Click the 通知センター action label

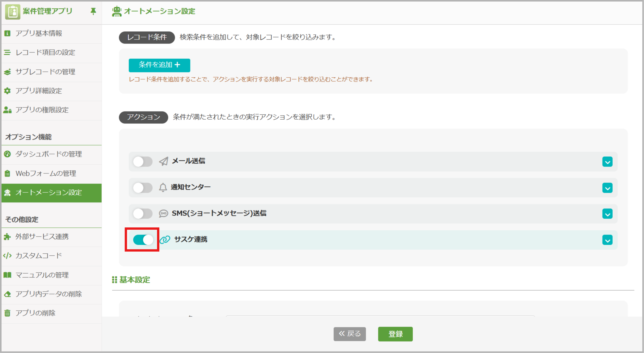tap(191, 187)
